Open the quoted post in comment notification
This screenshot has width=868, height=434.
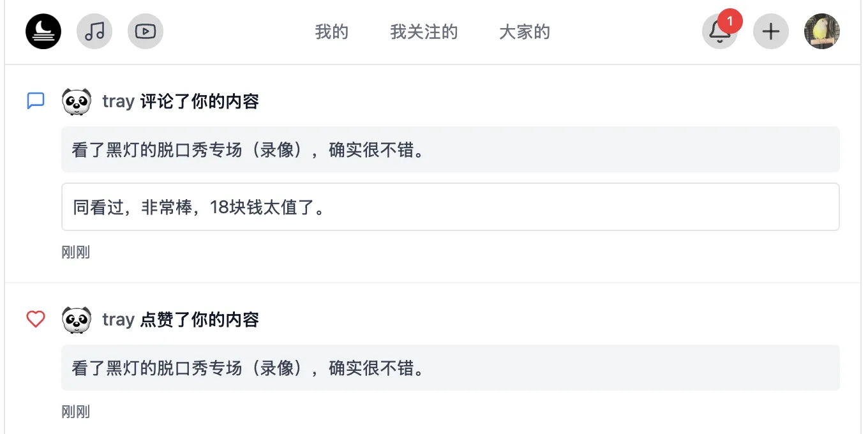pos(450,150)
